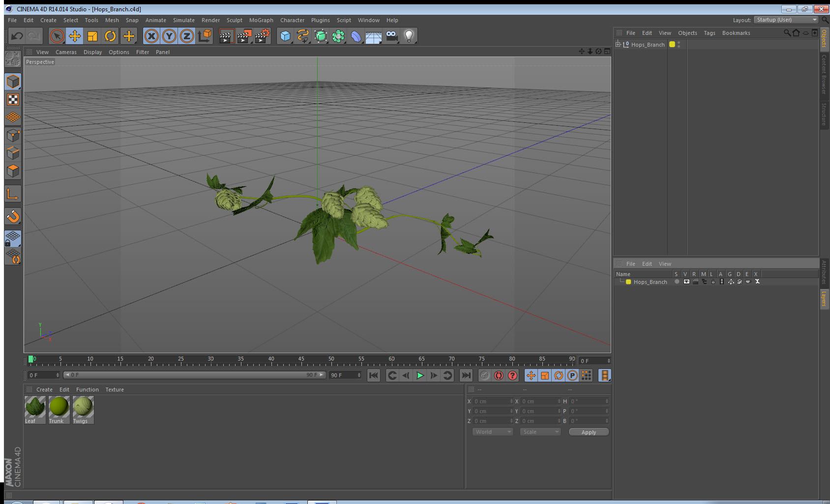Switch to Points mode
This screenshot has height=504, width=830.
pos(13,136)
